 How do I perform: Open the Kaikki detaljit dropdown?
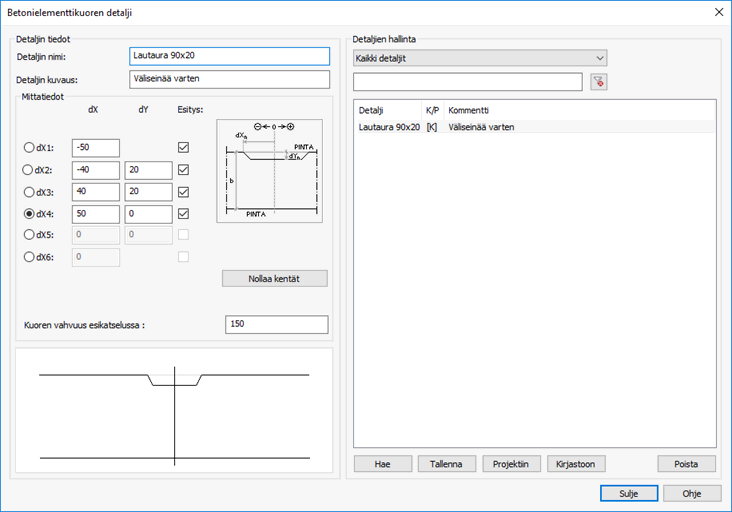pyautogui.click(x=480, y=58)
